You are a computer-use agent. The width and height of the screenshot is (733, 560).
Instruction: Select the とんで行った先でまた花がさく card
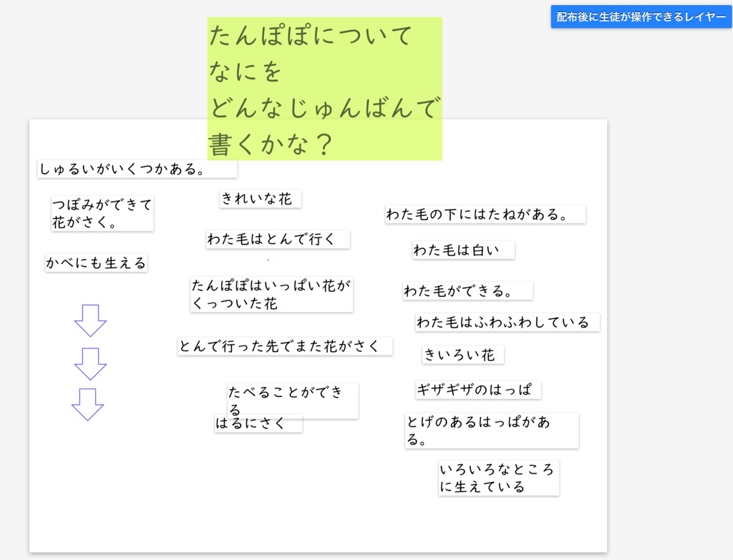click(x=284, y=346)
